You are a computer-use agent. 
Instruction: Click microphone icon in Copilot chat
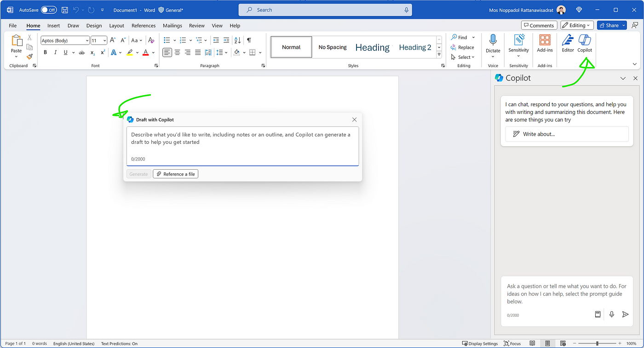611,314
